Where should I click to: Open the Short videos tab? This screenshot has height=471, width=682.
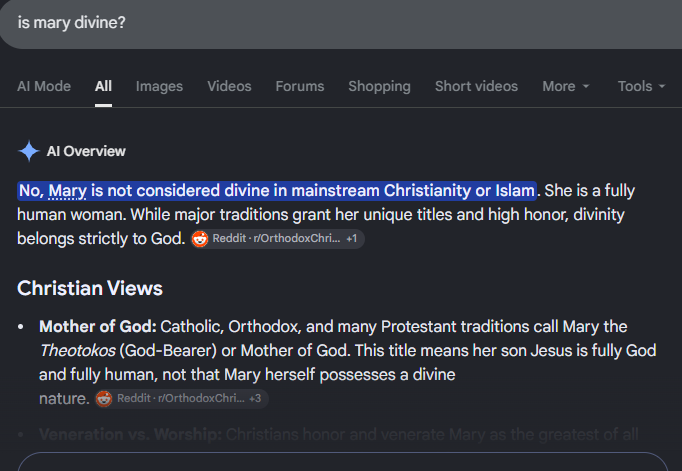pyautogui.click(x=476, y=86)
